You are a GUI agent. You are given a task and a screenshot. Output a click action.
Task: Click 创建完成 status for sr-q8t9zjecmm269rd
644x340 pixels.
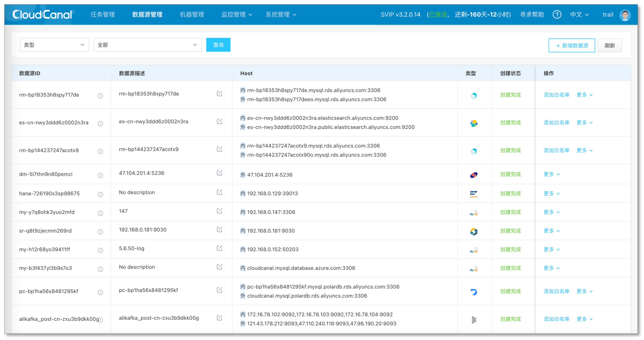(x=510, y=231)
